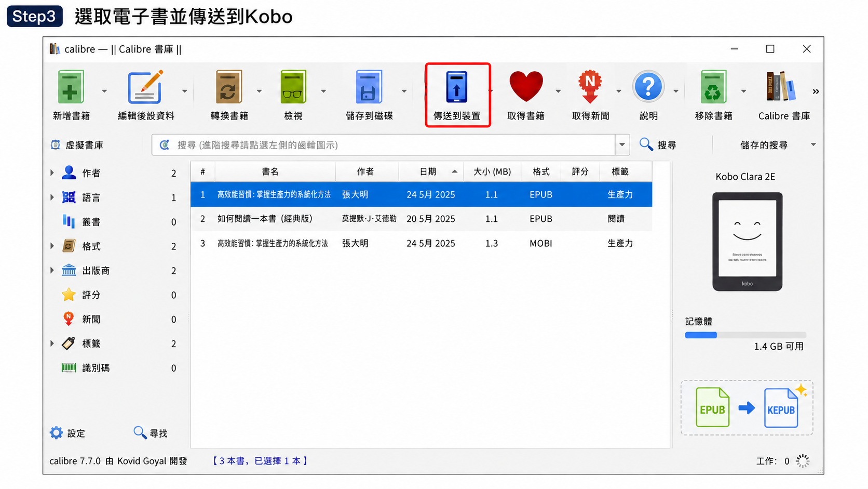Click author cell 莫提默·J·艾德勒
Viewport: 868px width, 489px height.
tap(369, 219)
